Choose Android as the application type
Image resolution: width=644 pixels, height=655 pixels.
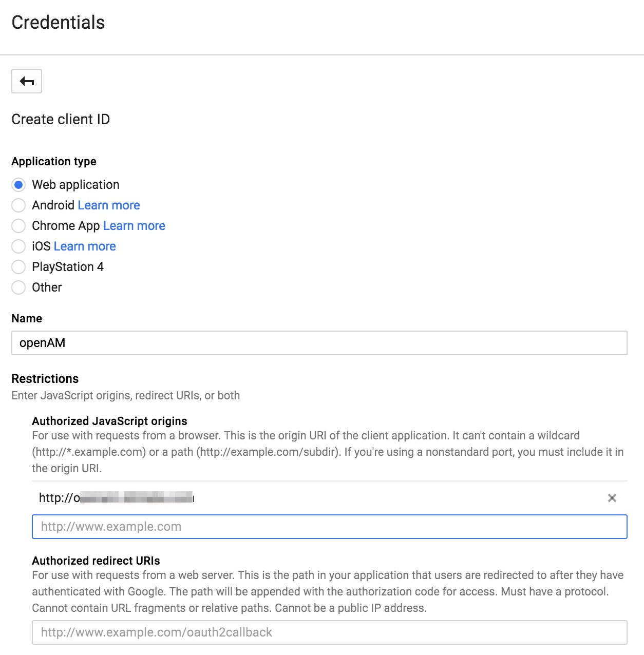[x=18, y=205]
